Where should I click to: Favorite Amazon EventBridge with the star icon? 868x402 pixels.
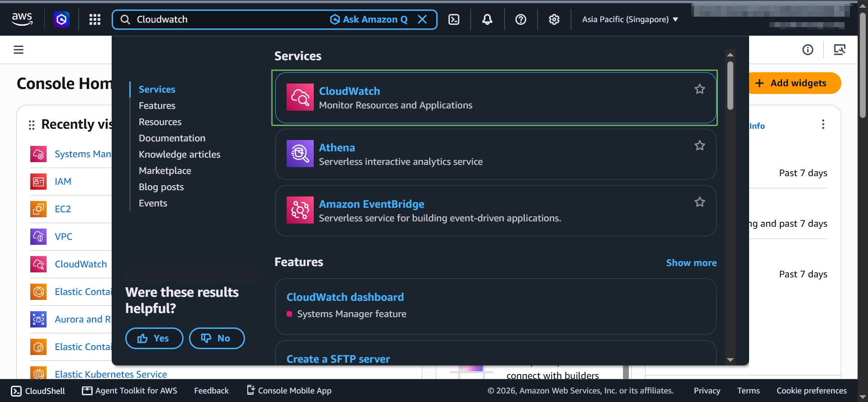tap(700, 202)
